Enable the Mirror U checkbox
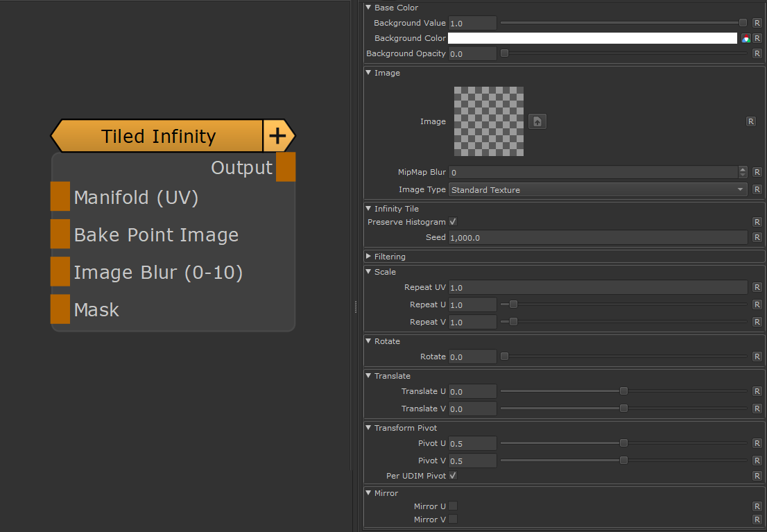The width and height of the screenshot is (767, 532). 453,506
